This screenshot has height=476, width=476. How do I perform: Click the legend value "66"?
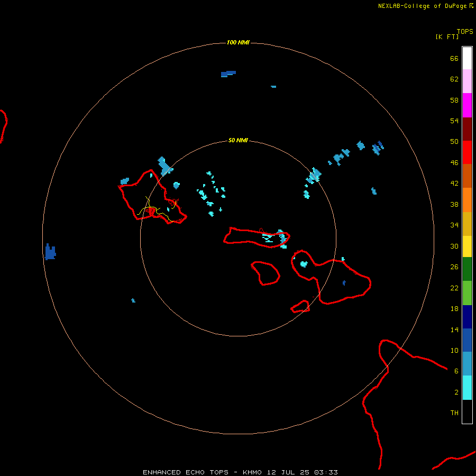coord(454,59)
